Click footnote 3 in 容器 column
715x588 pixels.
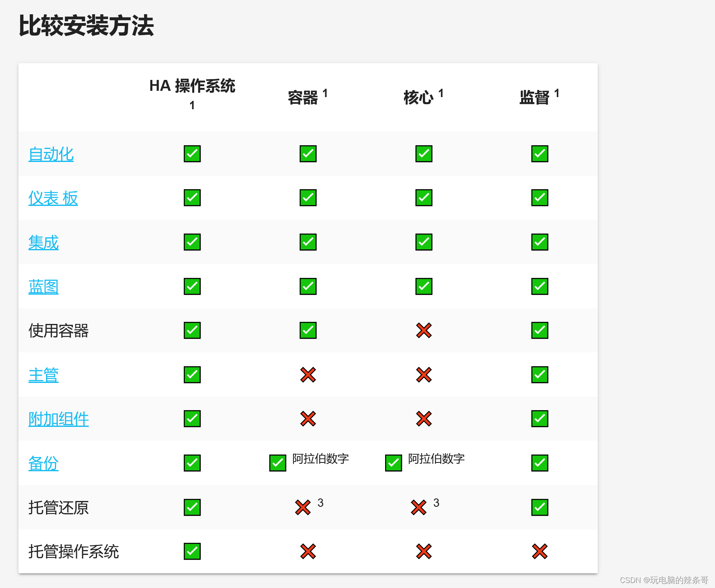click(320, 503)
